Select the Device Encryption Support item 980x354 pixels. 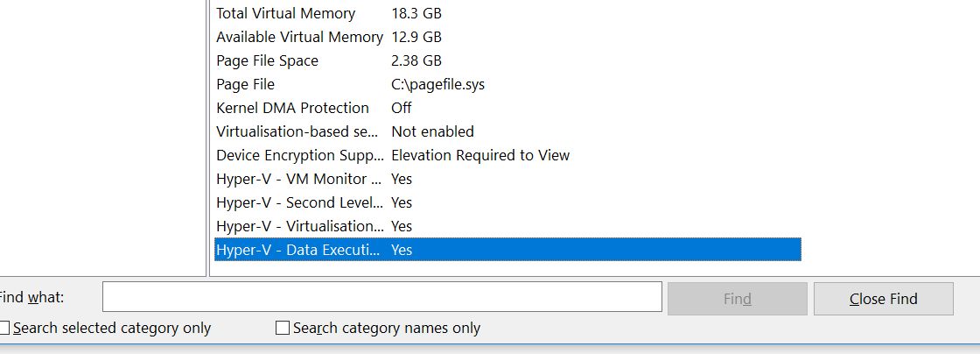point(299,156)
